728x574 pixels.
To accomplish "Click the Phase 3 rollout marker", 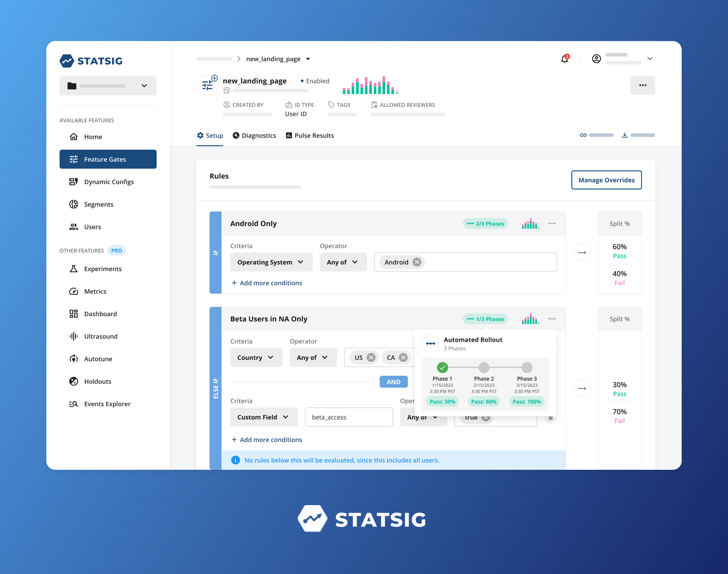I will (527, 367).
